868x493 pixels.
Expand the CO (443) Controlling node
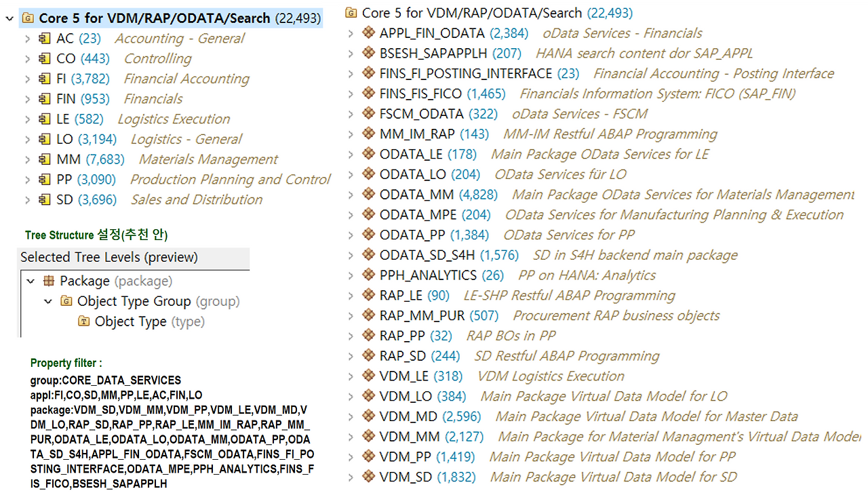(27, 59)
